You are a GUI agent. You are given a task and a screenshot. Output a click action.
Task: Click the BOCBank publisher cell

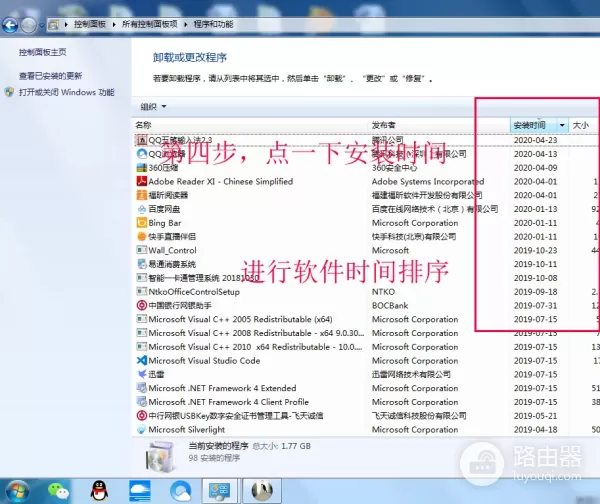tap(390, 305)
